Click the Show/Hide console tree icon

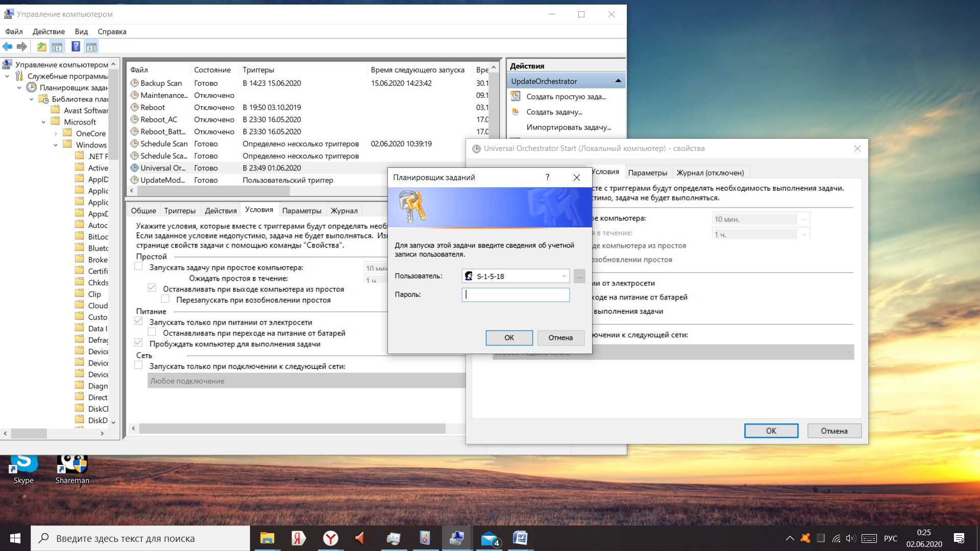tap(57, 47)
